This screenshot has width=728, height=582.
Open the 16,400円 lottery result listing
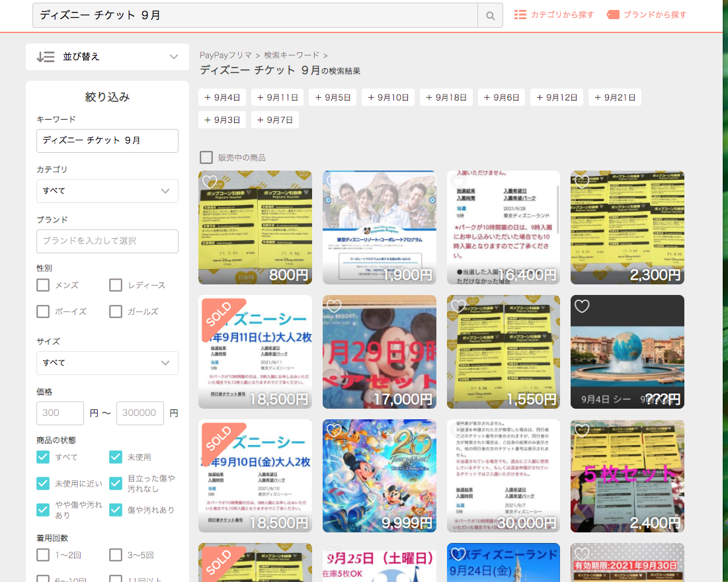(503, 228)
